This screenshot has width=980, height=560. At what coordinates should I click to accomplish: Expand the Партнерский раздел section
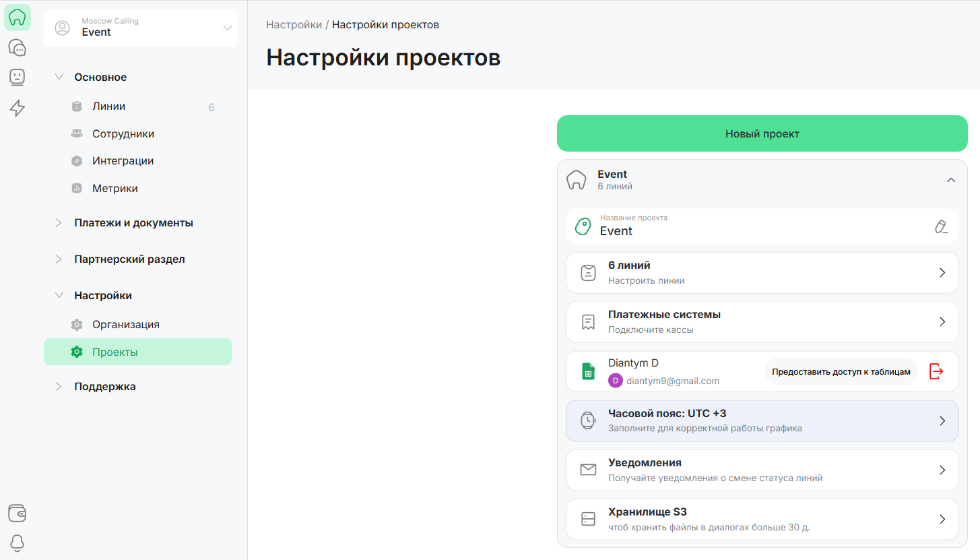pos(129,259)
